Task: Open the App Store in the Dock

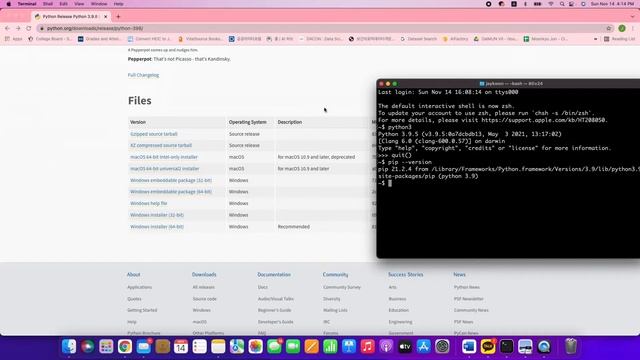Action: coord(423,347)
